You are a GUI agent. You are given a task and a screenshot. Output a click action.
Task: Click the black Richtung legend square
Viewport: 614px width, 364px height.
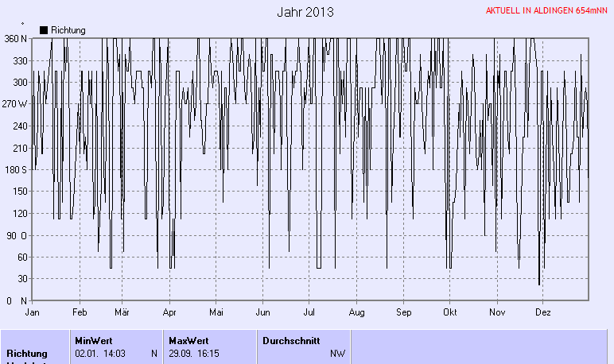(x=44, y=29)
